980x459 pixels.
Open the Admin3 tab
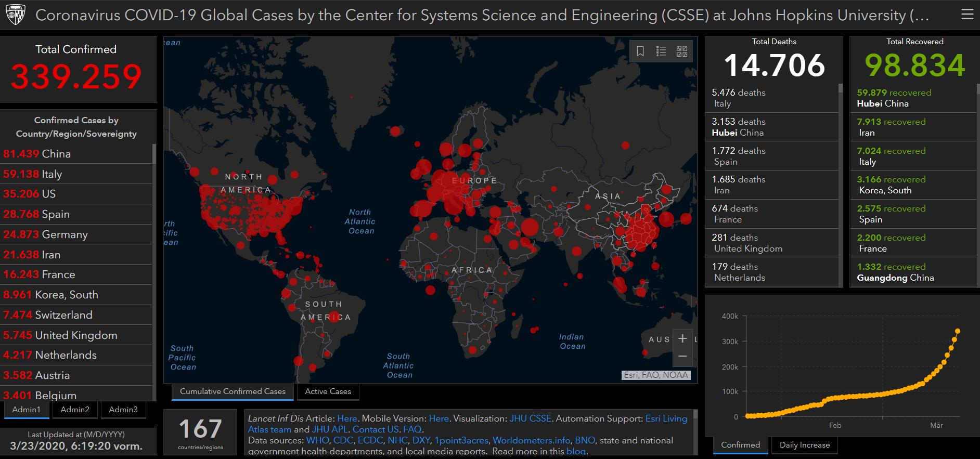click(x=123, y=410)
